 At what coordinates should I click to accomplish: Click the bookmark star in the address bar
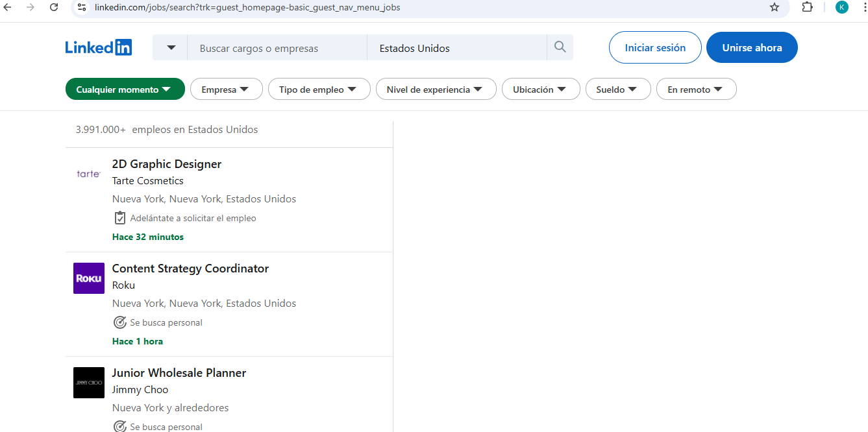(774, 8)
